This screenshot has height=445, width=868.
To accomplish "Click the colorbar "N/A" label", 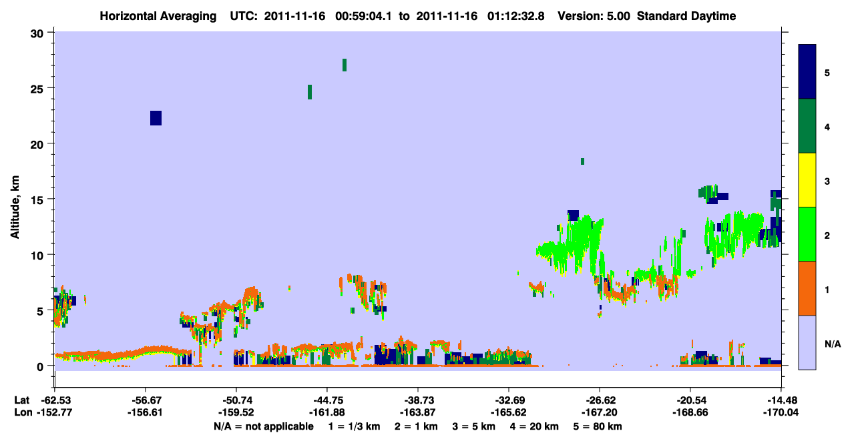I will point(832,344).
